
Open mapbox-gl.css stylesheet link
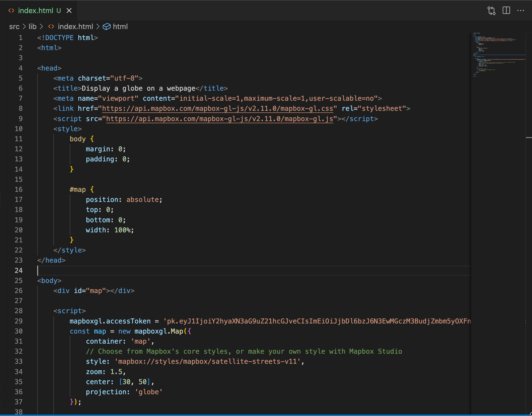[x=217, y=108]
